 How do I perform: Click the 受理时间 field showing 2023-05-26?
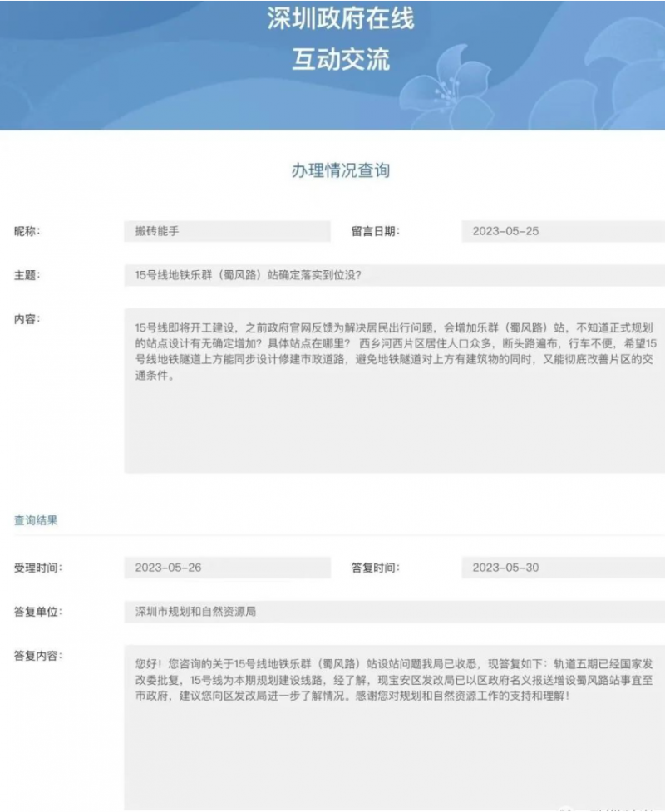[227, 568]
